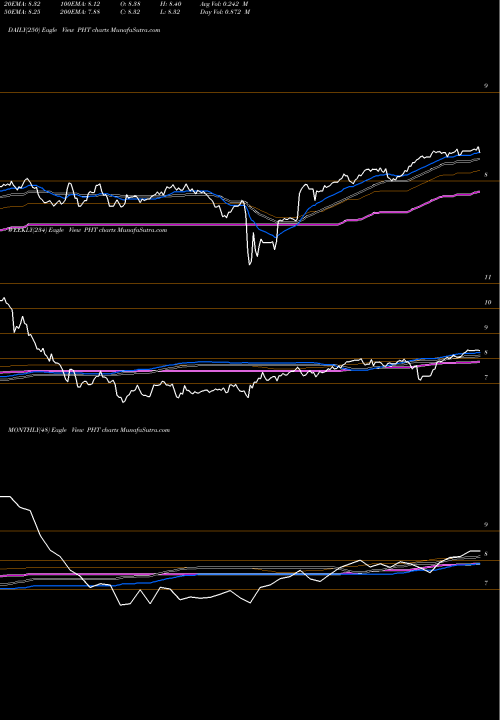500x720 pixels.
Task: Click the '11' price label on the weekly chart
Action: pos(488,277)
